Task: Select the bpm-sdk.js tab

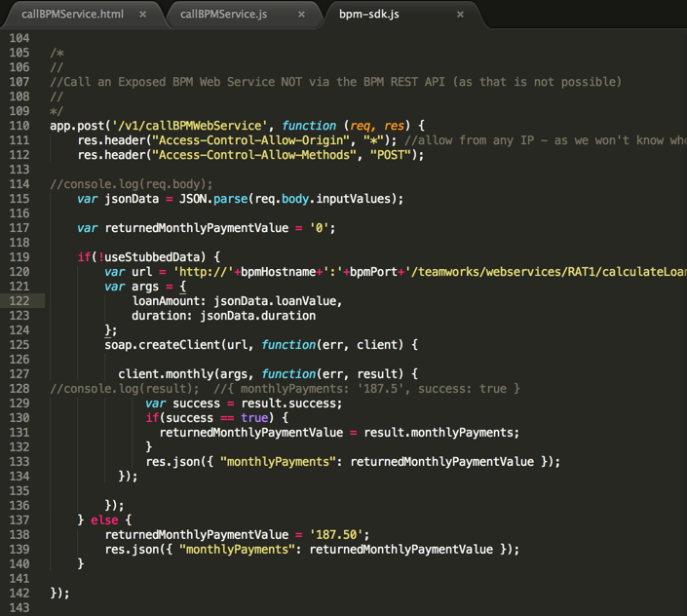Action: click(x=369, y=14)
